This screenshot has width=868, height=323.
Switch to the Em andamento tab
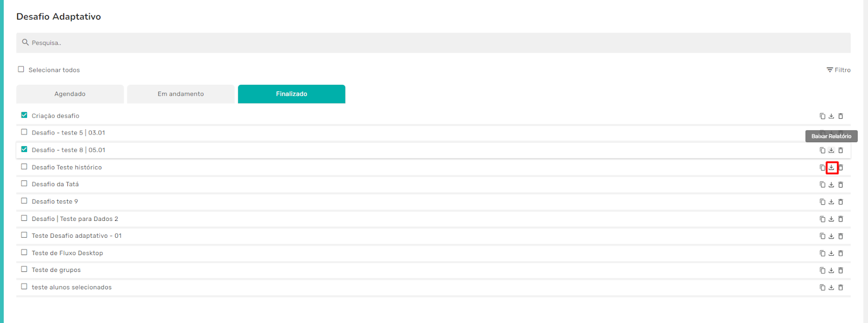pyautogui.click(x=181, y=94)
